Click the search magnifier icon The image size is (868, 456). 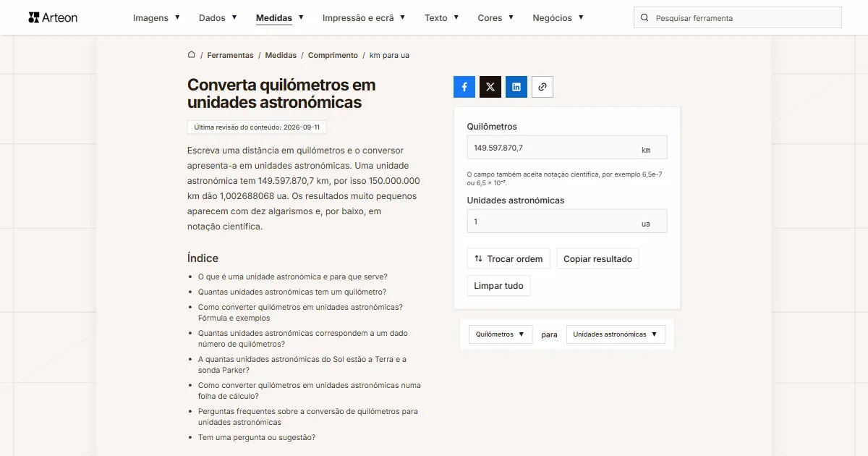(644, 18)
